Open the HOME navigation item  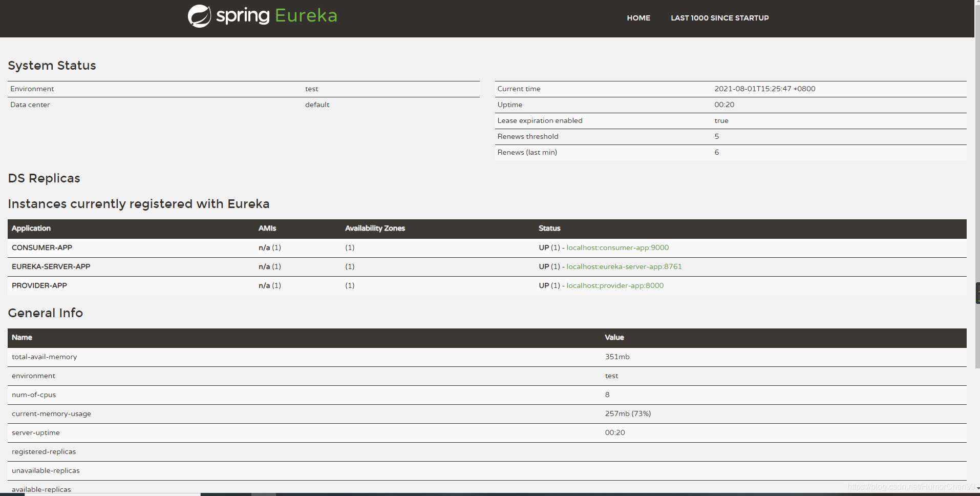(638, 18)
